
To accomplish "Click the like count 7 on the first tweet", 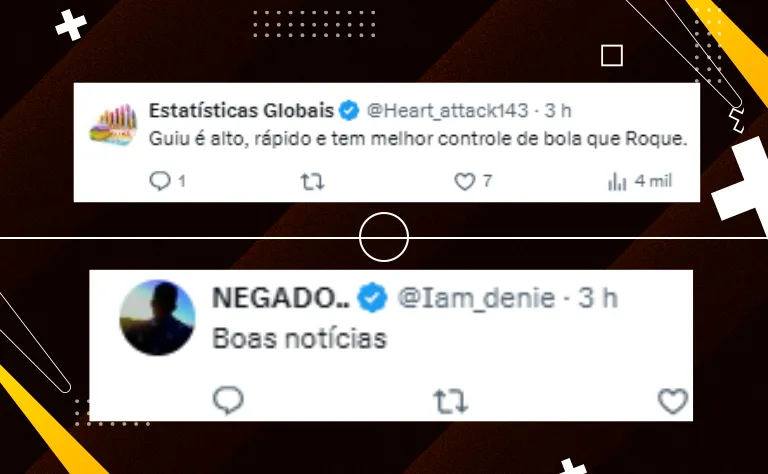I will pos(487,182).
